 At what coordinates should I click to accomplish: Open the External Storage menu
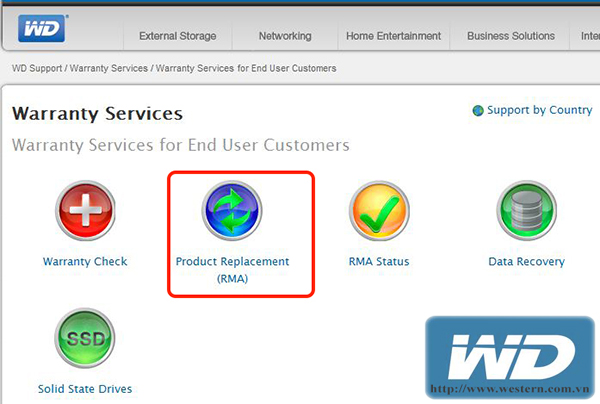coord(178,36)
